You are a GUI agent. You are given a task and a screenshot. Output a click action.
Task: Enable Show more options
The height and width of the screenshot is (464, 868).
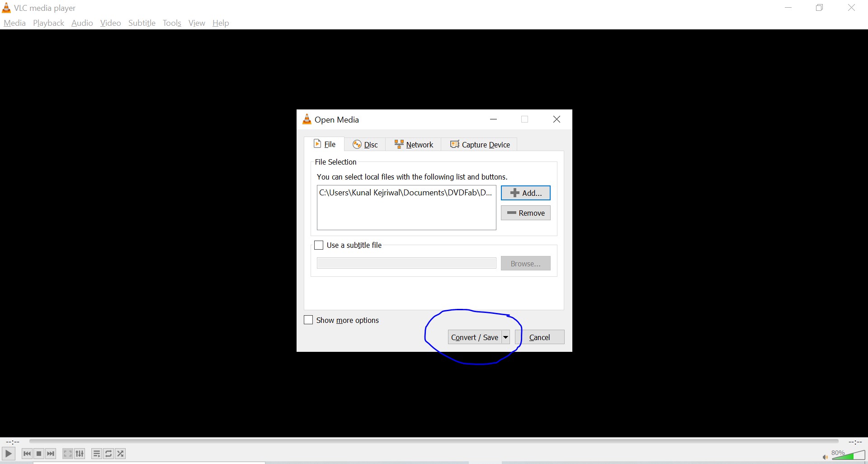pos(308,320)
